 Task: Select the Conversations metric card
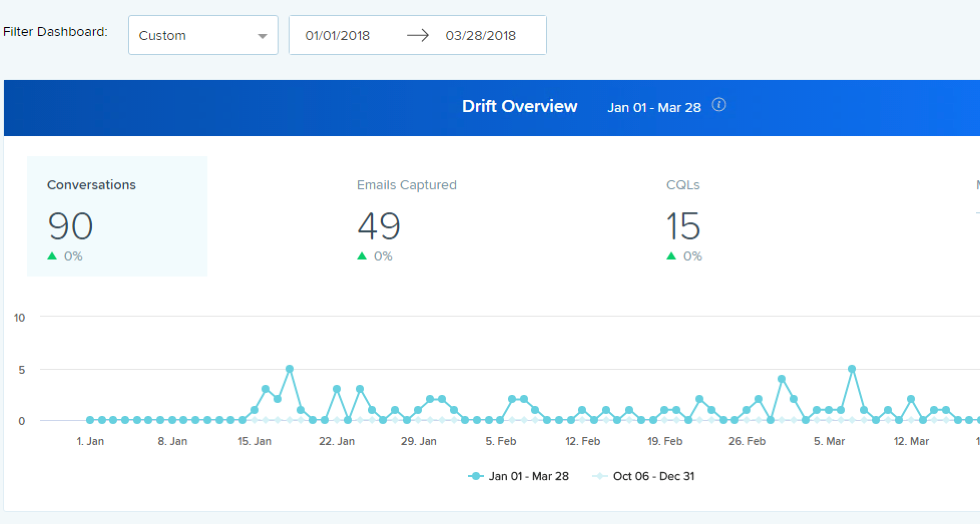(117, 216)
